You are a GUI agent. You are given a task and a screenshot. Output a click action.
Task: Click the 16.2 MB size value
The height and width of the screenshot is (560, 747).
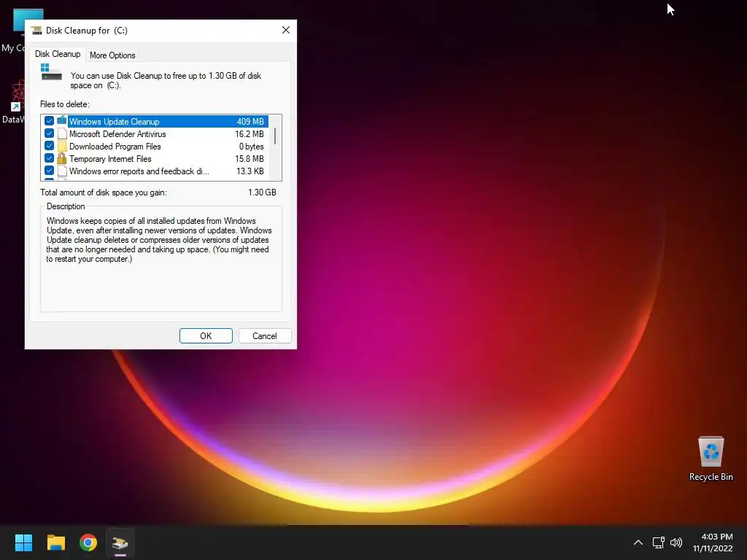(249, 134)
